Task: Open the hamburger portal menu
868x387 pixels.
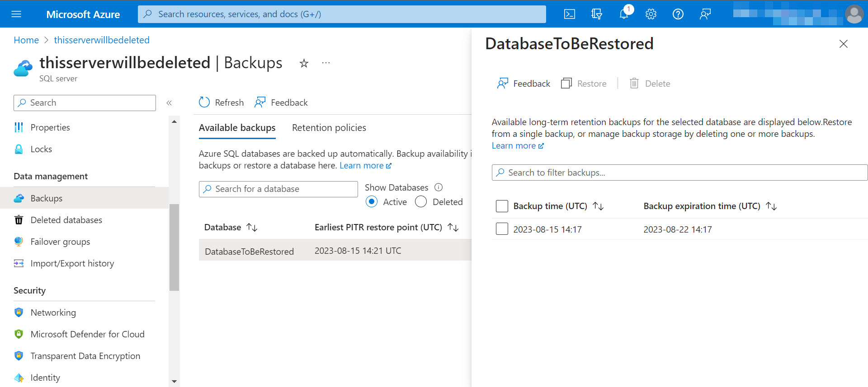Action: [16, 14]
